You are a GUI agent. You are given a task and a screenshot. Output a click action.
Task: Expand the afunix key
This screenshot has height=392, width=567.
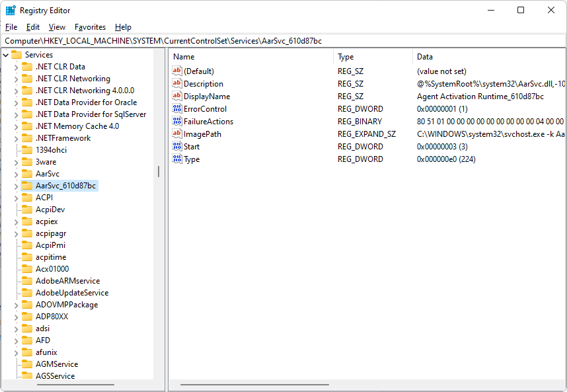click(x=17, y=352)
